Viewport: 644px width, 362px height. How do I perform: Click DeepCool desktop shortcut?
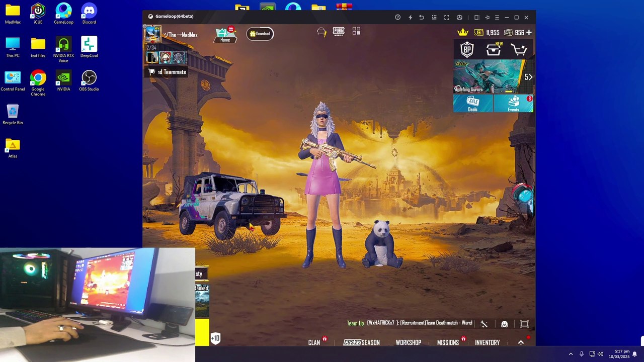click(89, 47)
